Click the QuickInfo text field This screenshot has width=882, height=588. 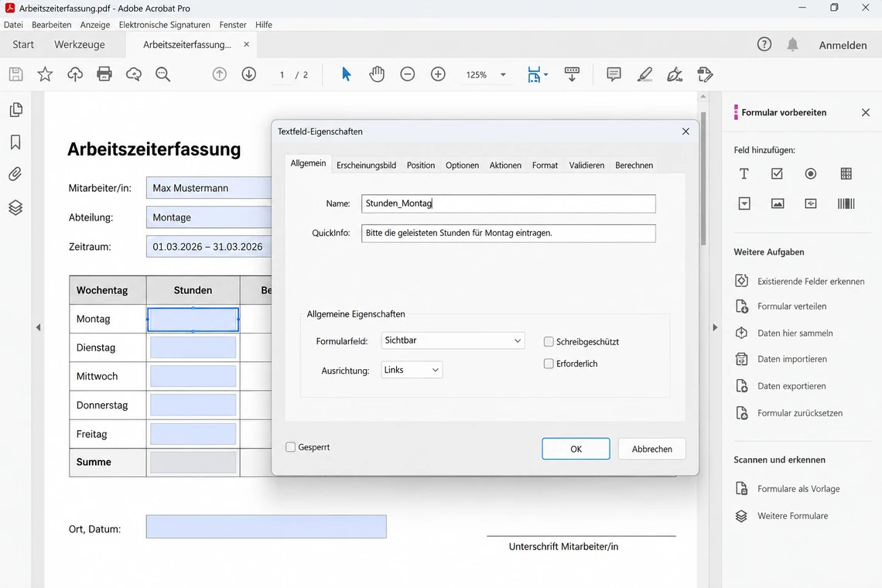click(508, 234)
